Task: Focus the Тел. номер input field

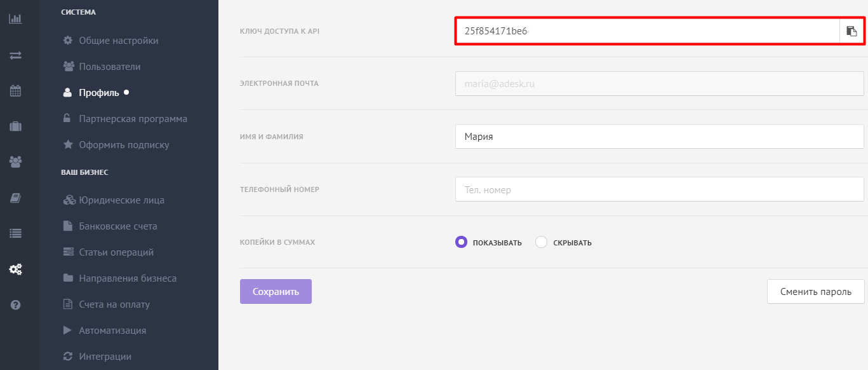Action: (x=660, y=189)
